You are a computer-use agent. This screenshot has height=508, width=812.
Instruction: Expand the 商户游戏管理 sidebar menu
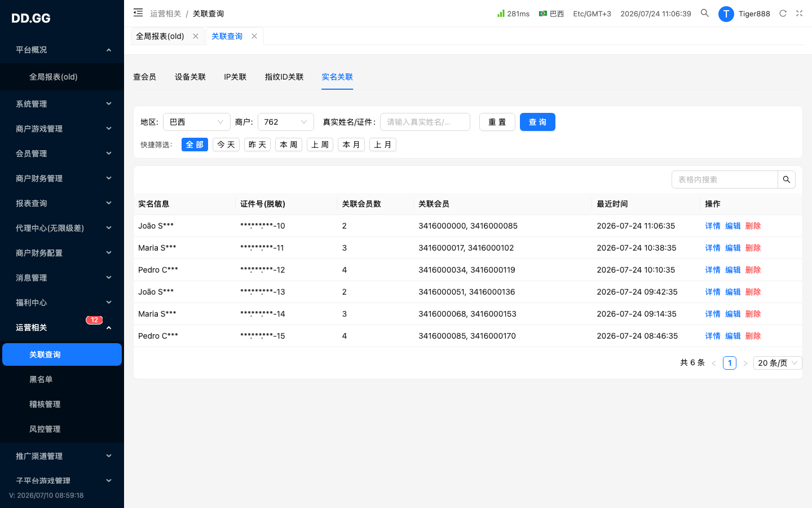point(62,129)
